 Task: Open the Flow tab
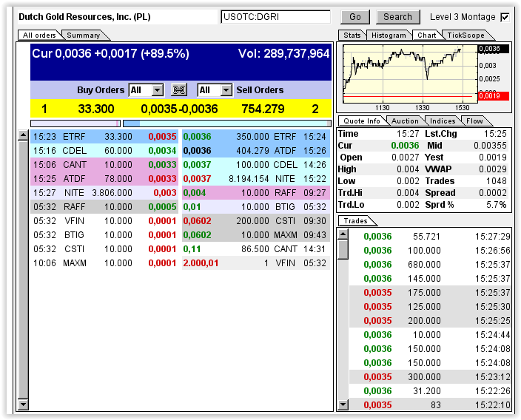pyautogui.click(x=474, y=121)
